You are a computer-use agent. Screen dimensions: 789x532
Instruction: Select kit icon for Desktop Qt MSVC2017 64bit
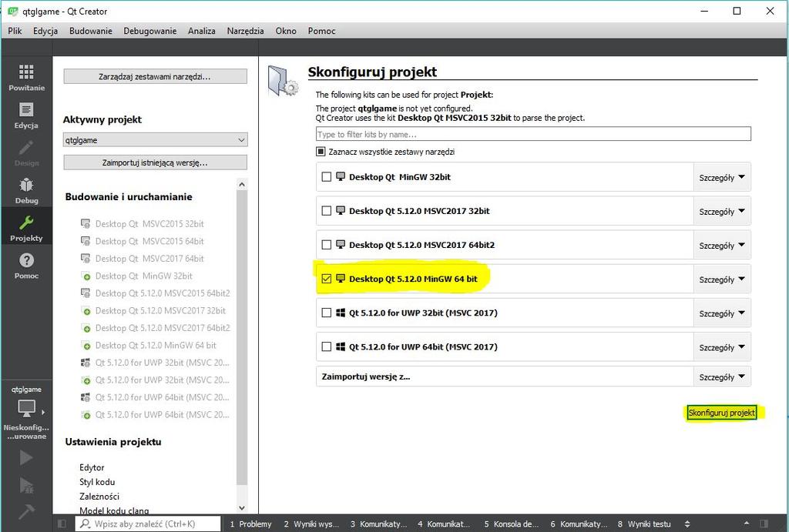point(86,259)
